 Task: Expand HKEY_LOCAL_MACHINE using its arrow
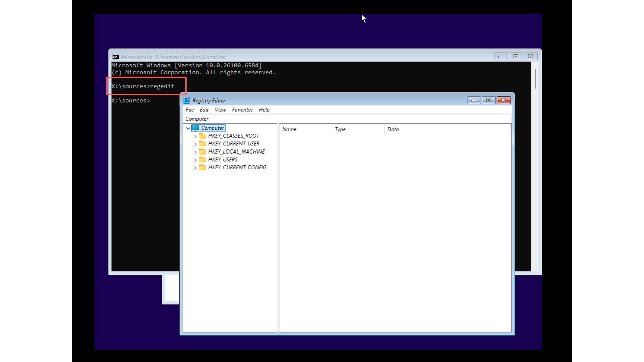point(195,152)
